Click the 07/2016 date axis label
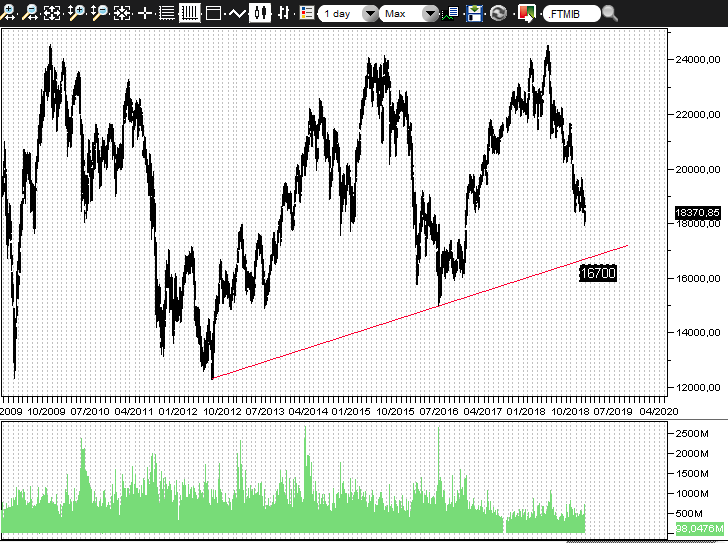 tap(439, 411)
